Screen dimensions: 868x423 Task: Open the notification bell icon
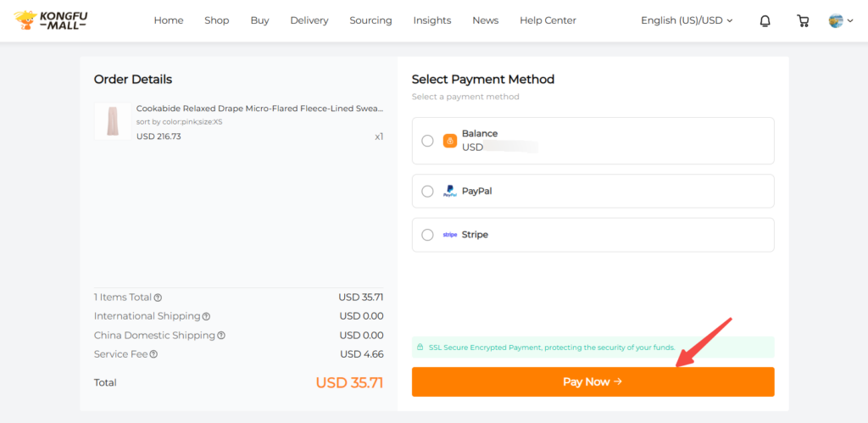click(765, 21)
